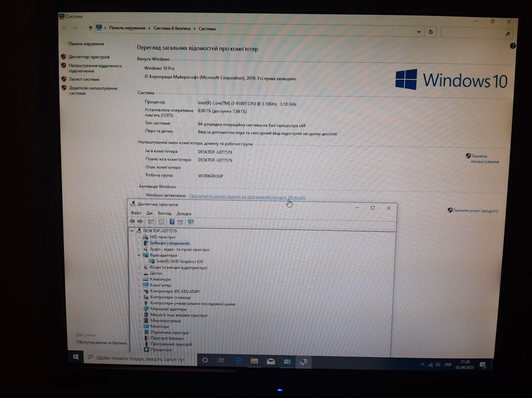Click the Up arrow navigation button

tap(91, 28)
